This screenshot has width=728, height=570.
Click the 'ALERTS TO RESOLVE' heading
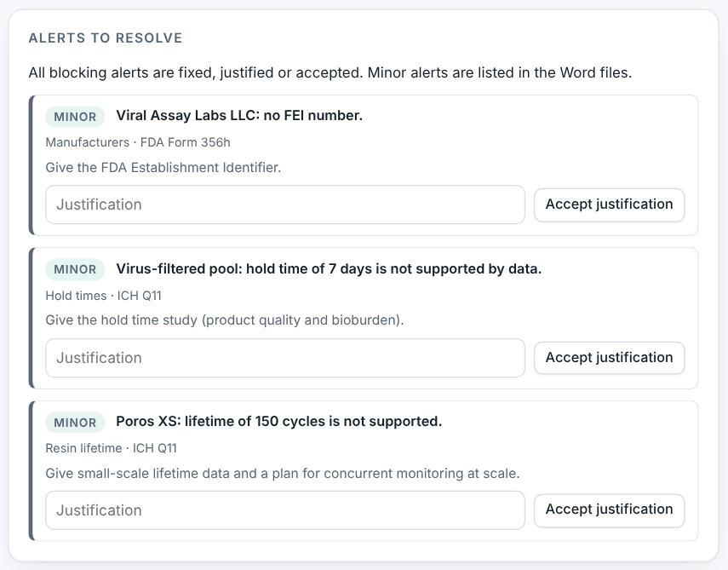(106, 38)
